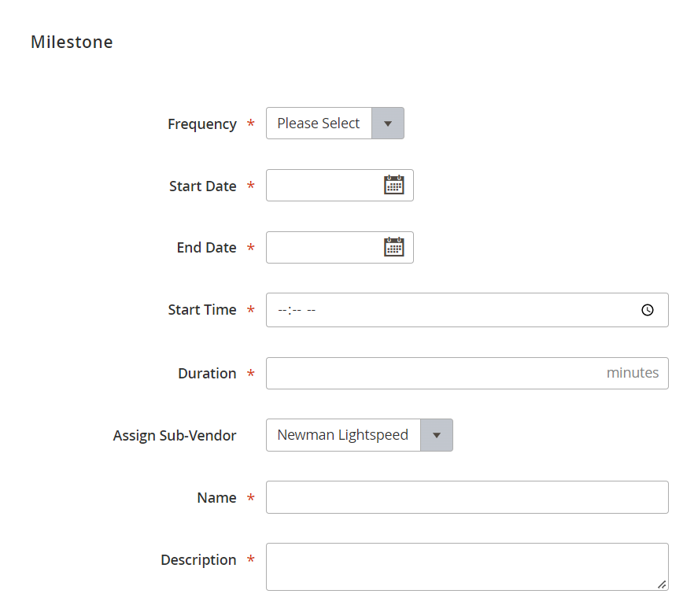Open the Start Date calendar picker icon
Screen dimensions: 694x616
coord(393,185)
